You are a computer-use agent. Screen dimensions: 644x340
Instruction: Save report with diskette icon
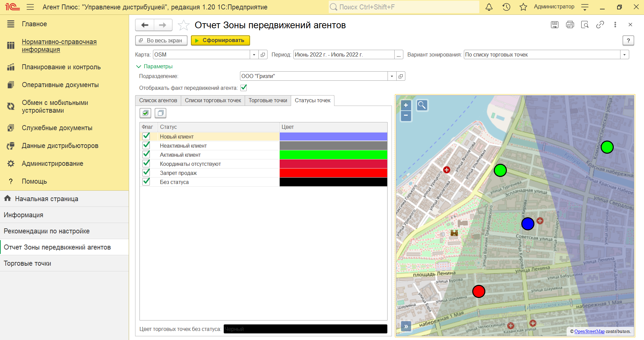point(555,25)
